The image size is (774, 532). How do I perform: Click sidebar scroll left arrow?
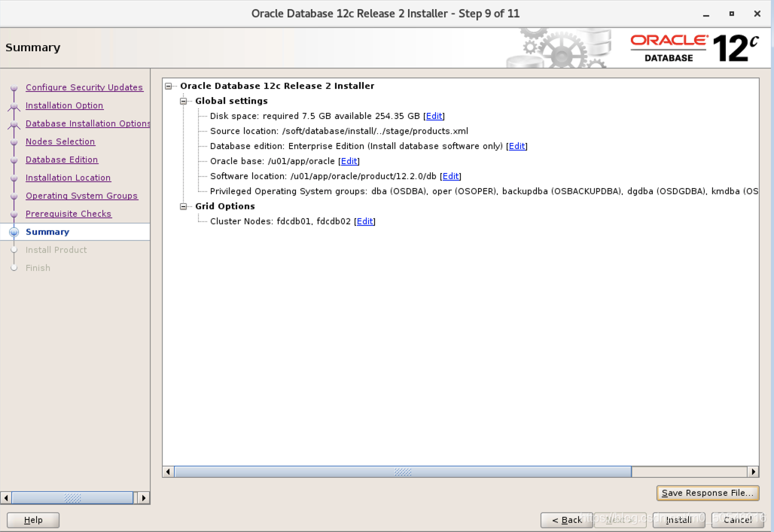tap(6, 498)
